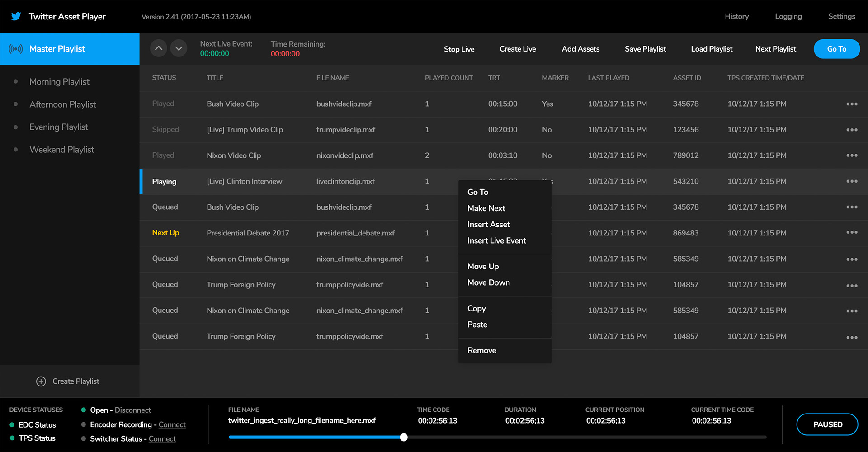Select Morning Playlist in sidebar
This screenshot has width=868, height=452.
[x=59, y=82]
